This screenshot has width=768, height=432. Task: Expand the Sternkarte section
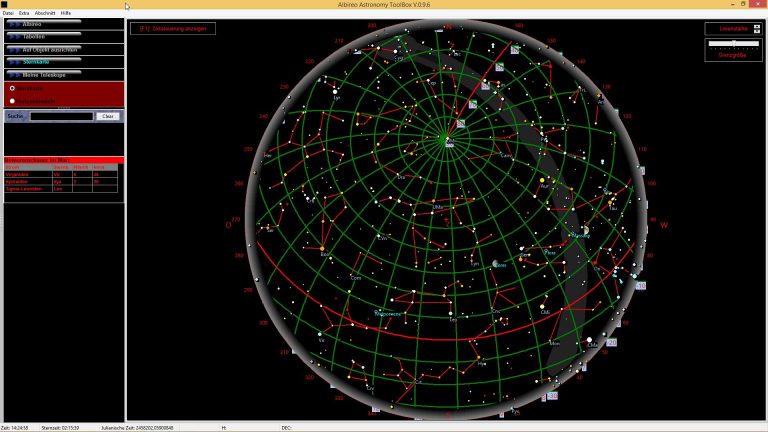tap(64, 62)
